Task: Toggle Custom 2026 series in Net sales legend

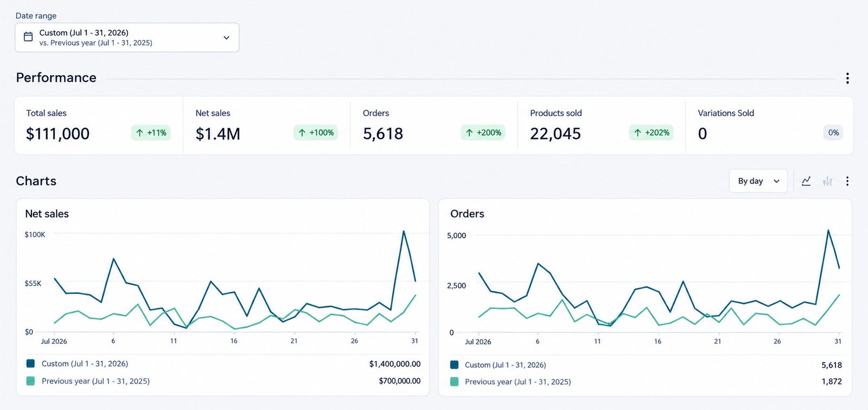Action: point(77,364)
